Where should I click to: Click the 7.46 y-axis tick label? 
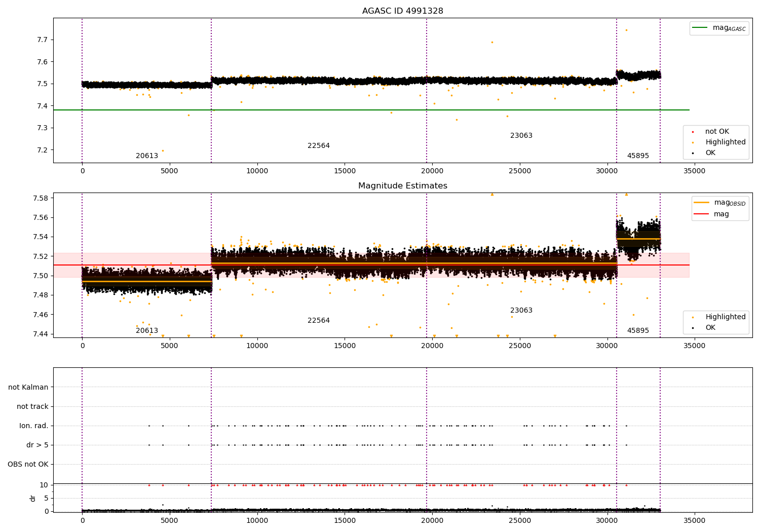click(40, 315)
